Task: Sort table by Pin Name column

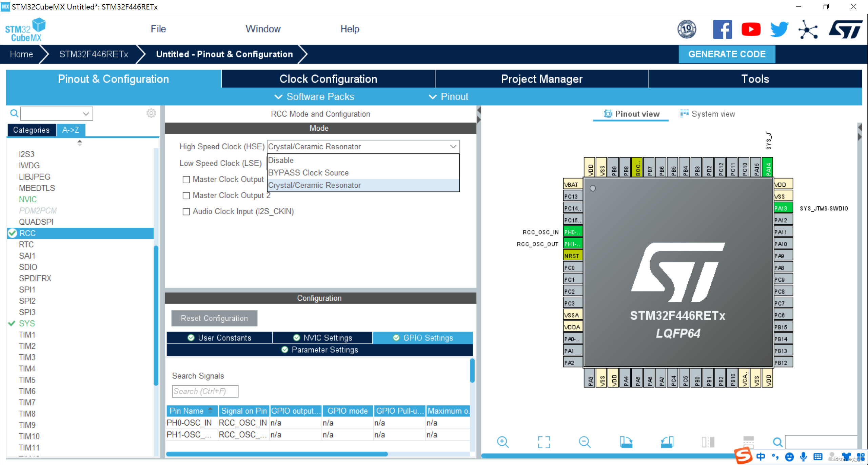Action: 192,411
